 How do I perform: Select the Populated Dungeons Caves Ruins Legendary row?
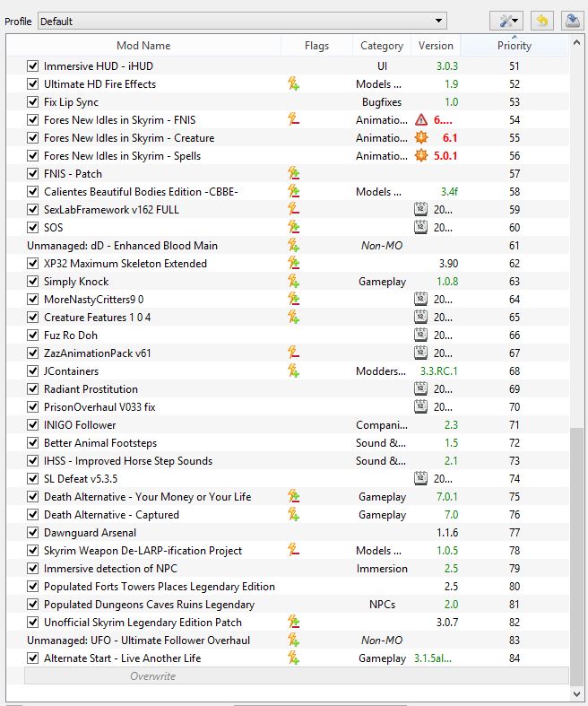(288, 605)
